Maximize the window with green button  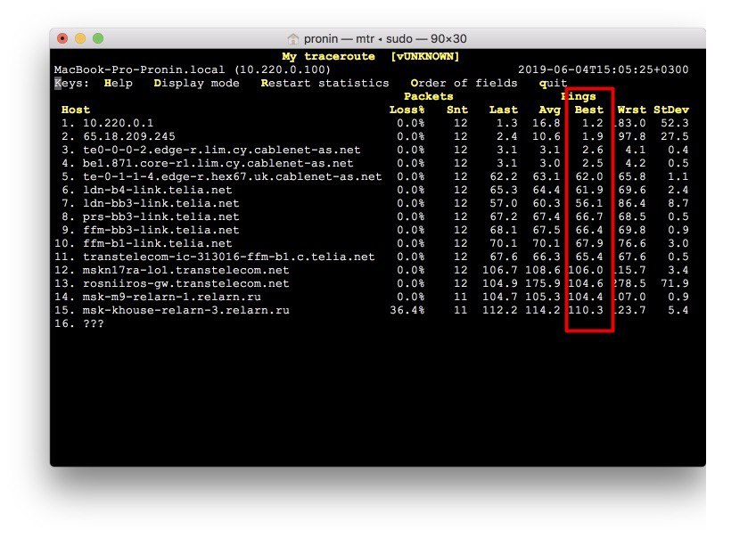click(98, 38)
